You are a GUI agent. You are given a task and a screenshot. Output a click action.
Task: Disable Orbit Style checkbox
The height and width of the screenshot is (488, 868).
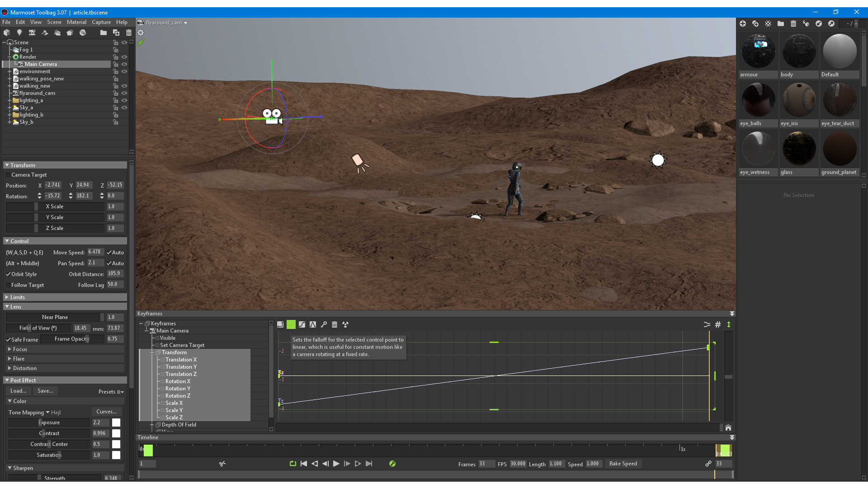point(8,274)
